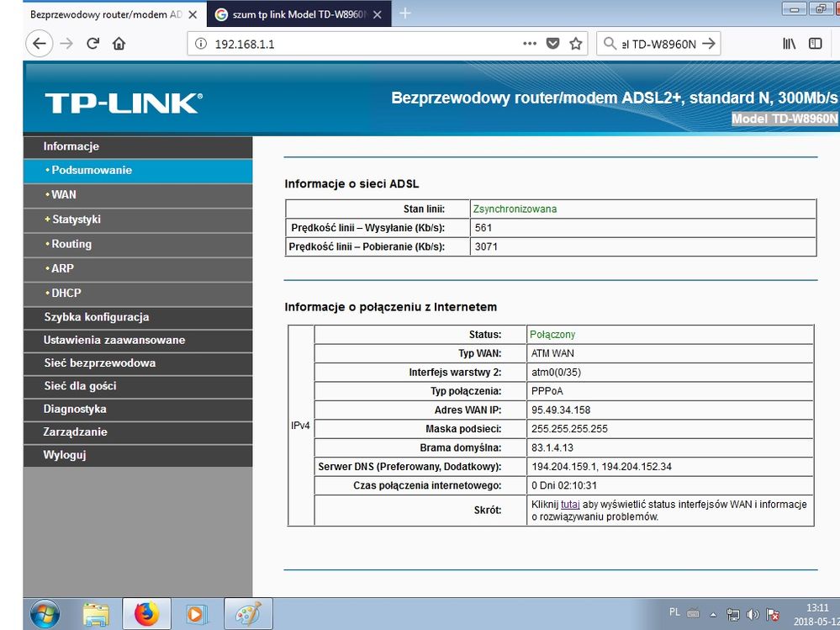Click the browser back arrow button

pos(40,44)
